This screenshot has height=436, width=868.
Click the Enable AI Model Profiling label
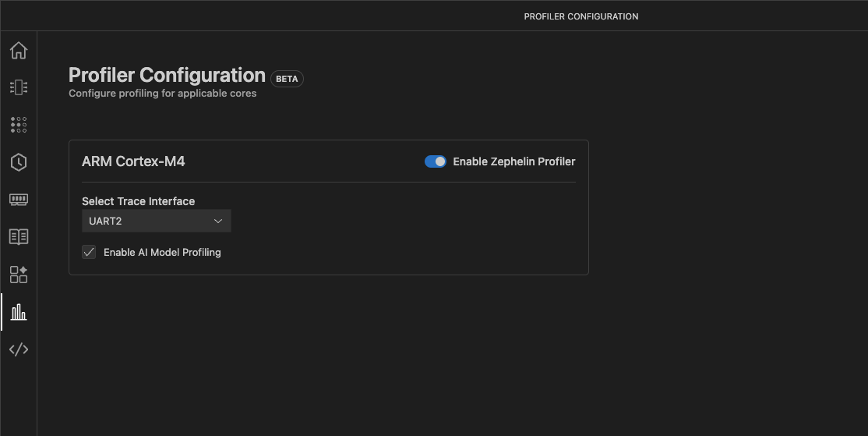pyautogui.click(x=162, y=253)
